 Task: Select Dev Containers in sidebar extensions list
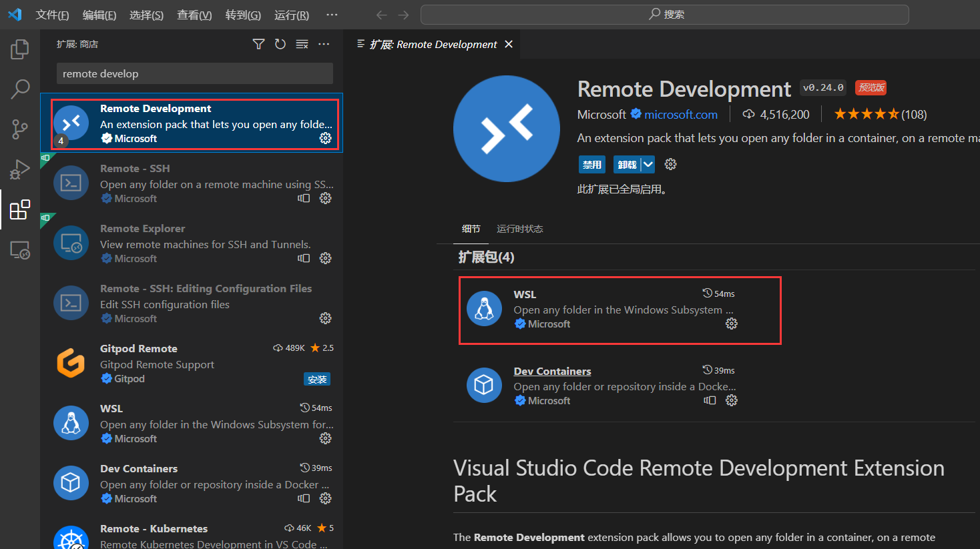click(192, 483)
